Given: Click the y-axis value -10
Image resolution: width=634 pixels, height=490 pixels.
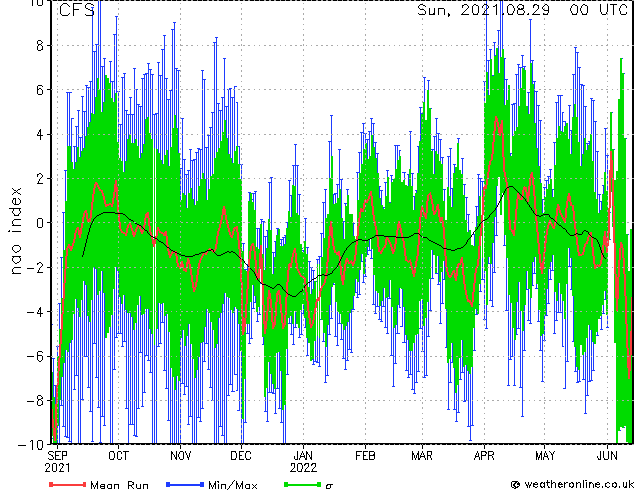Looking at the screenshot, I should click(x=31, y=444).
